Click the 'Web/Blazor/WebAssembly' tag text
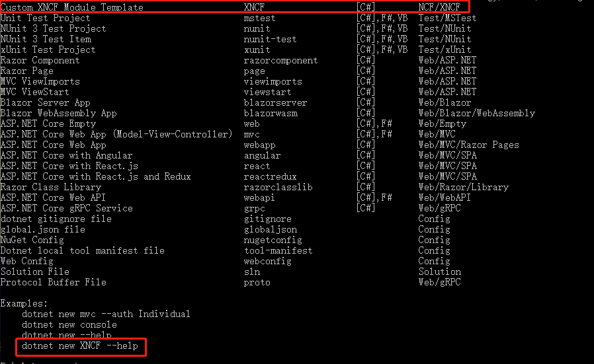594x364 pixels. (476, 113)
